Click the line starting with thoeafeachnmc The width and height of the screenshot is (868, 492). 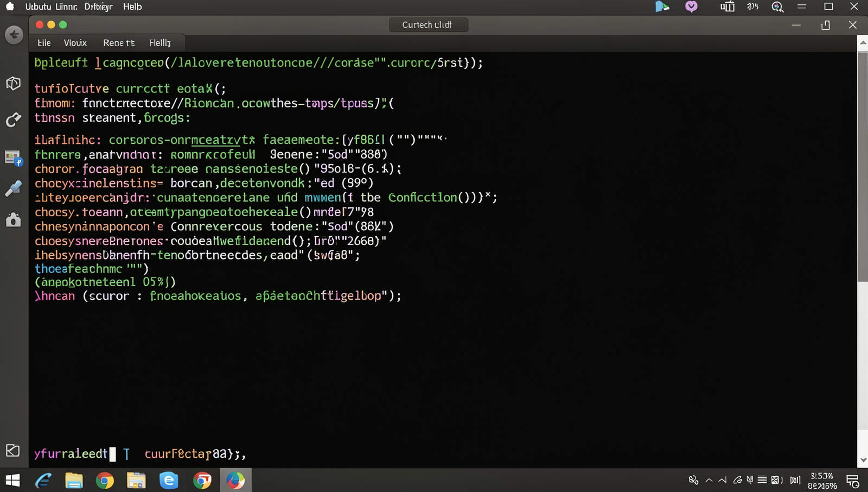click(x=92, y=268)
